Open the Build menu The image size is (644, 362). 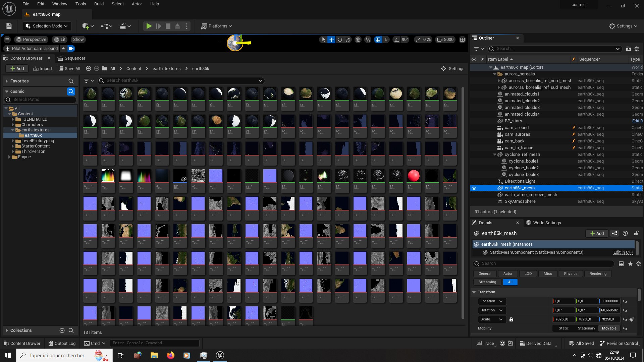click(99, 4)
